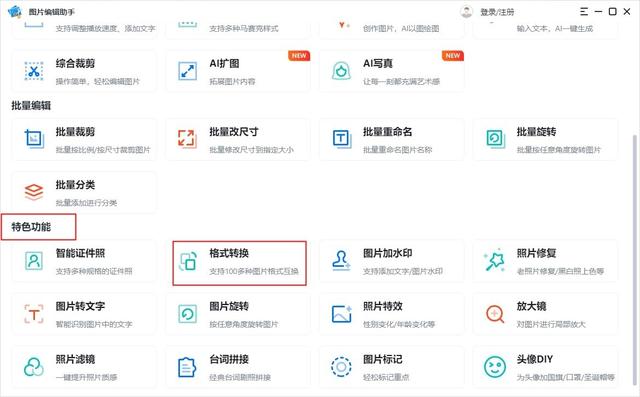640x397 pixels.
Task: Open the 批量分类 layers icon
Action: coord(34,192)
